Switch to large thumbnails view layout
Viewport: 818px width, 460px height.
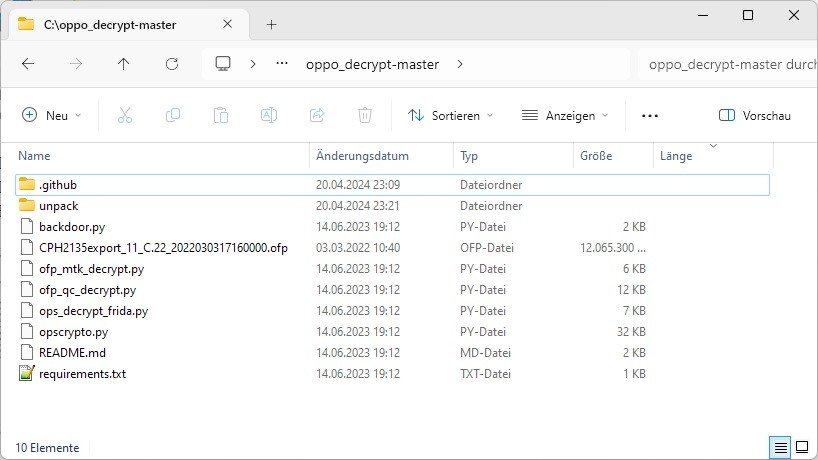[x=801, y=447]
